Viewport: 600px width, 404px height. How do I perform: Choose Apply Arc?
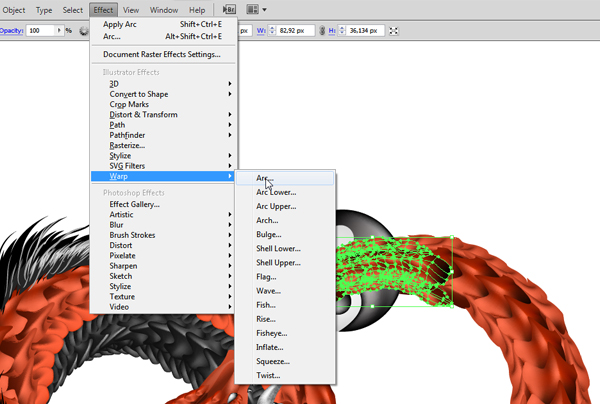tap(163, 24)
